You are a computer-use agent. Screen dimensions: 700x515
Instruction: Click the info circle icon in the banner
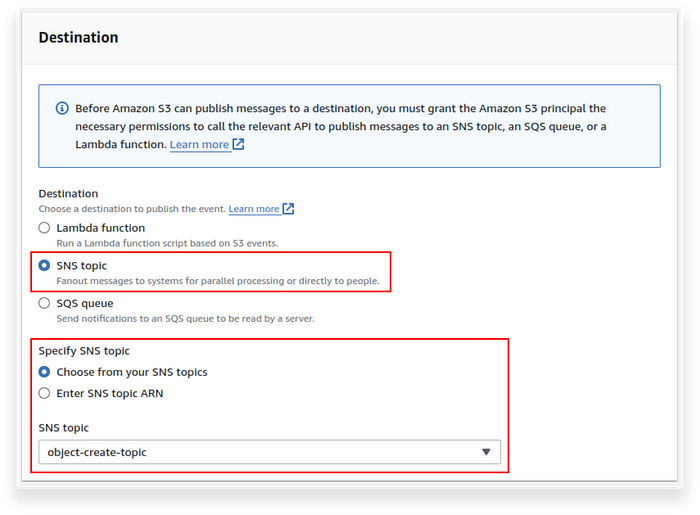coord(62,108)
